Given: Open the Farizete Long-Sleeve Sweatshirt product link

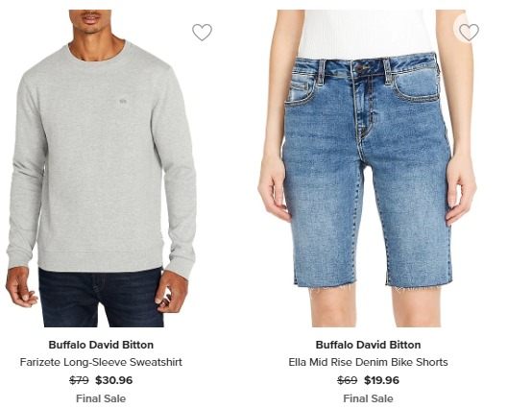Looking at the screenshot, I should point(101,362).
